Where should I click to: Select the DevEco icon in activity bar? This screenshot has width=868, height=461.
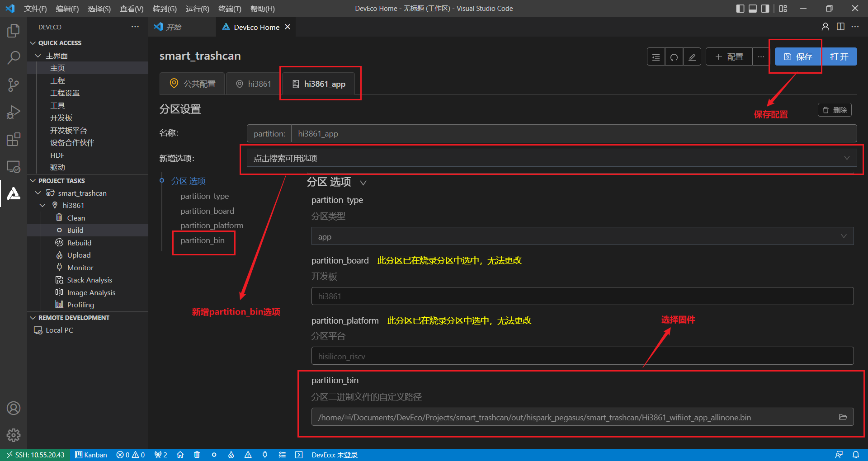[x=14, y=193]
